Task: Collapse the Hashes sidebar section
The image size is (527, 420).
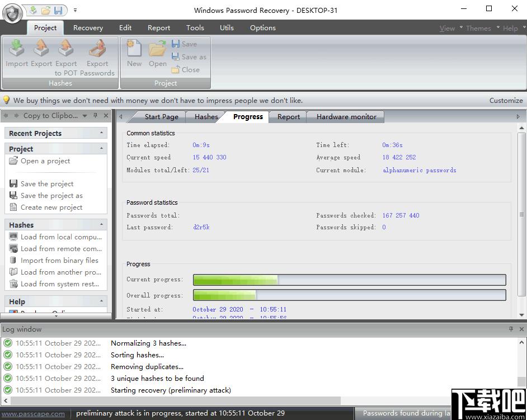Action: [x=101, y=224]
